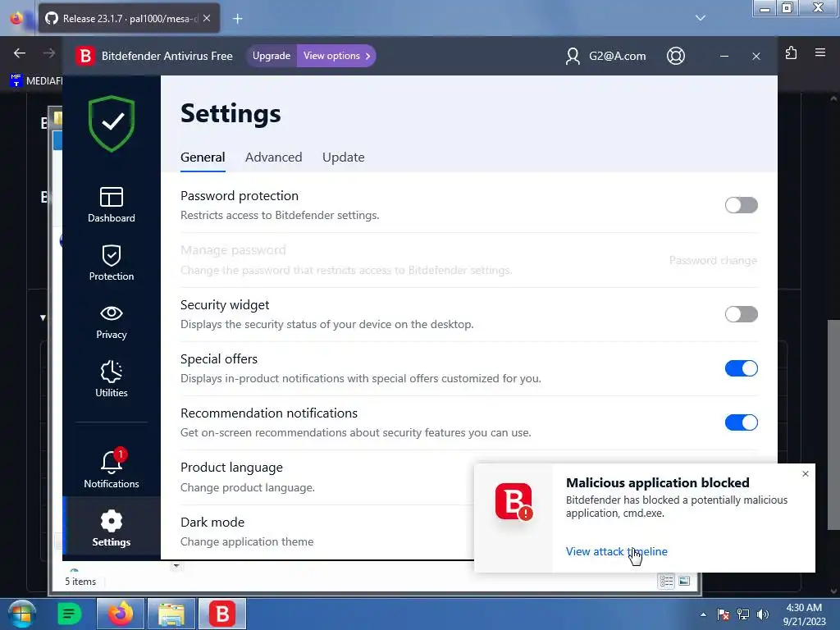The width and height of the screenshot is (840, 630).
Task: Turn on the Security widget switch
Action: [x=742, y=314]
